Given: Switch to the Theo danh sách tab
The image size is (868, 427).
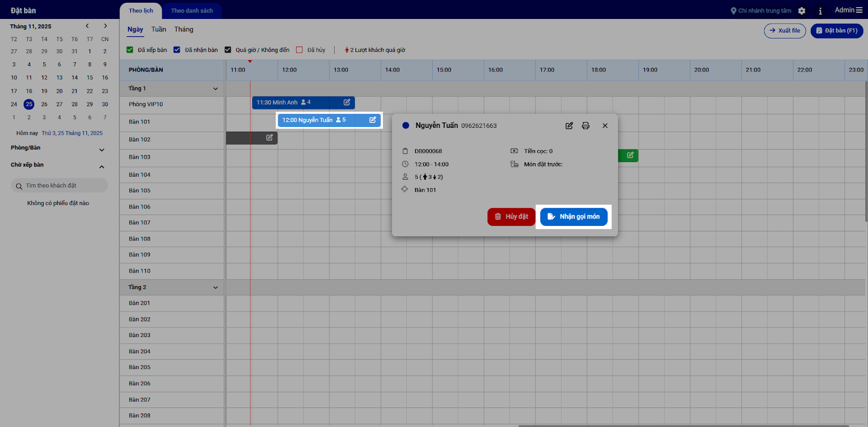Looking at the screenshot, I should [192, 11].
